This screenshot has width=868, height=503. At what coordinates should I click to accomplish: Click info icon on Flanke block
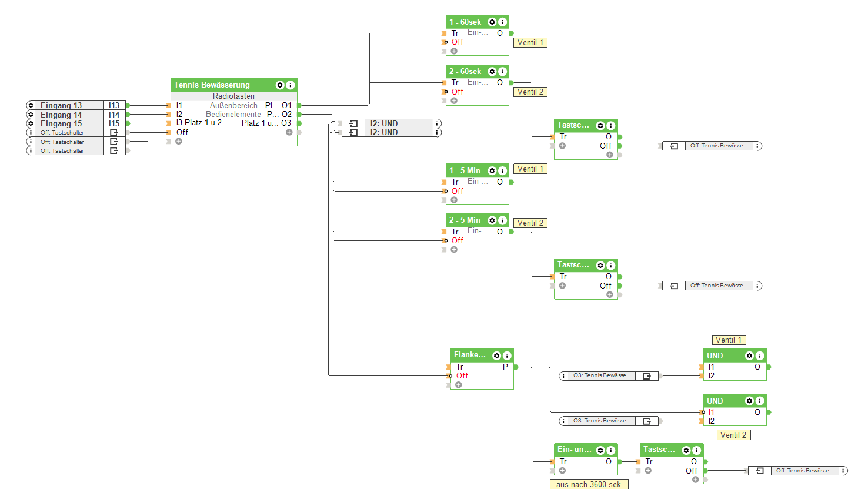pyautogui.click(x=507, y=356)
